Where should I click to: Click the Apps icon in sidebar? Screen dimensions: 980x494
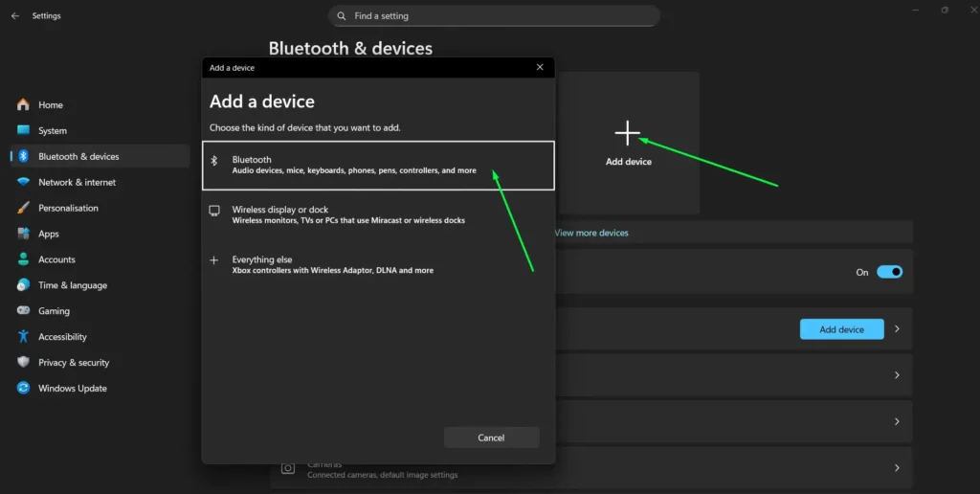23,234
